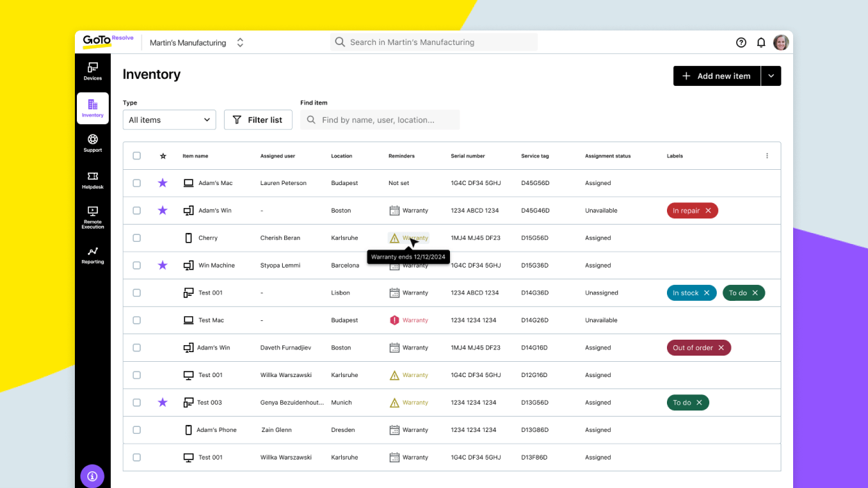Navigate to Helpdesk via sidebar icon
868x488 pixels.
click(x=92, y=180)
